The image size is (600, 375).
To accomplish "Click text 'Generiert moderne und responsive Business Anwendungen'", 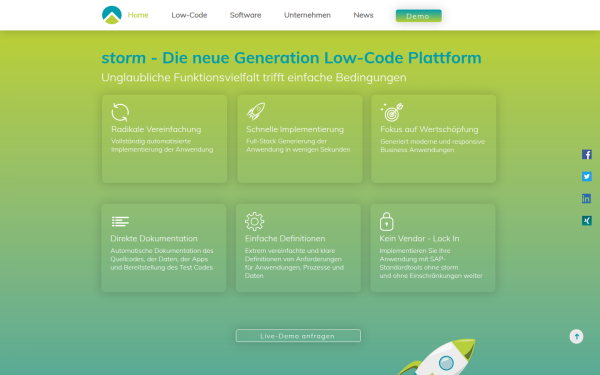I will pyautogui.click(x=432, y=146).
